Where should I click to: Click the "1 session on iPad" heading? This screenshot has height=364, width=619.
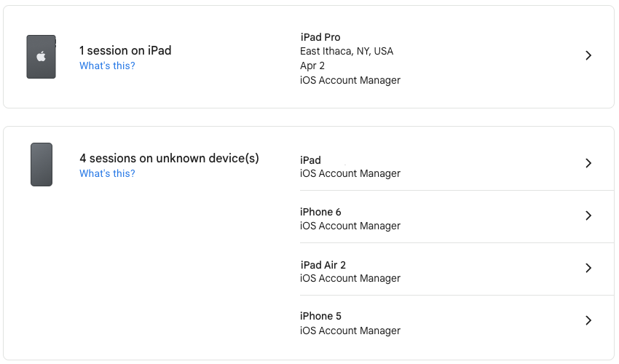125,51
